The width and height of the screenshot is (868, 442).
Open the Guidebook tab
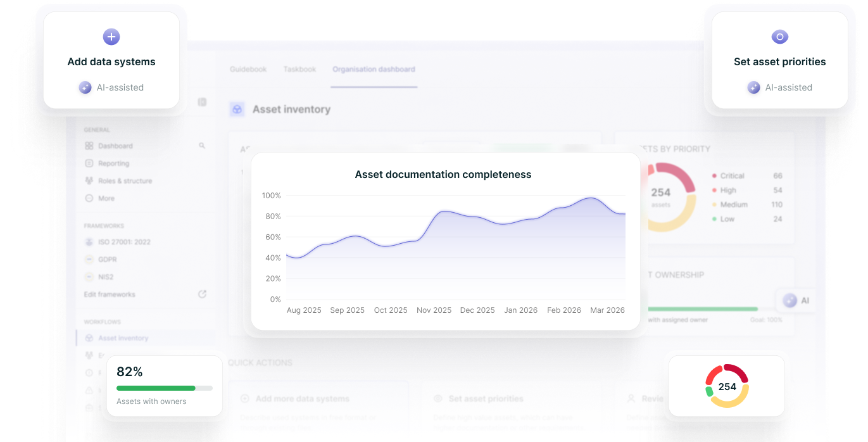(248, 69)
